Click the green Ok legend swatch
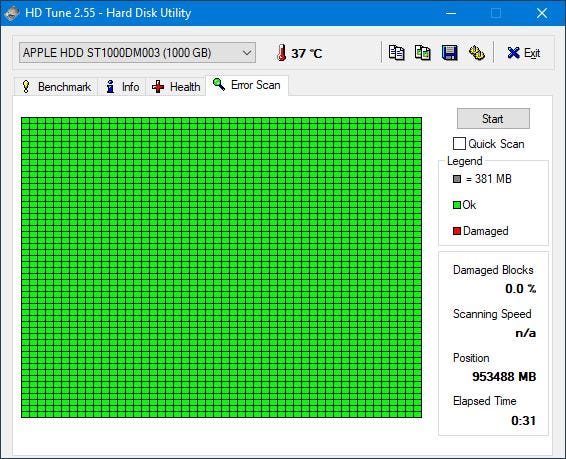566x459 pixels. pos(457,205)
